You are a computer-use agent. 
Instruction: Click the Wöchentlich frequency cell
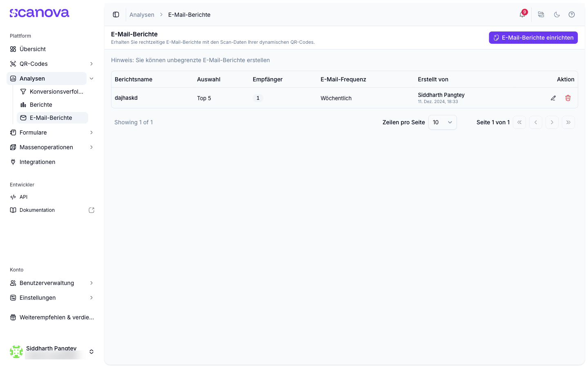[x=336, y=98]
